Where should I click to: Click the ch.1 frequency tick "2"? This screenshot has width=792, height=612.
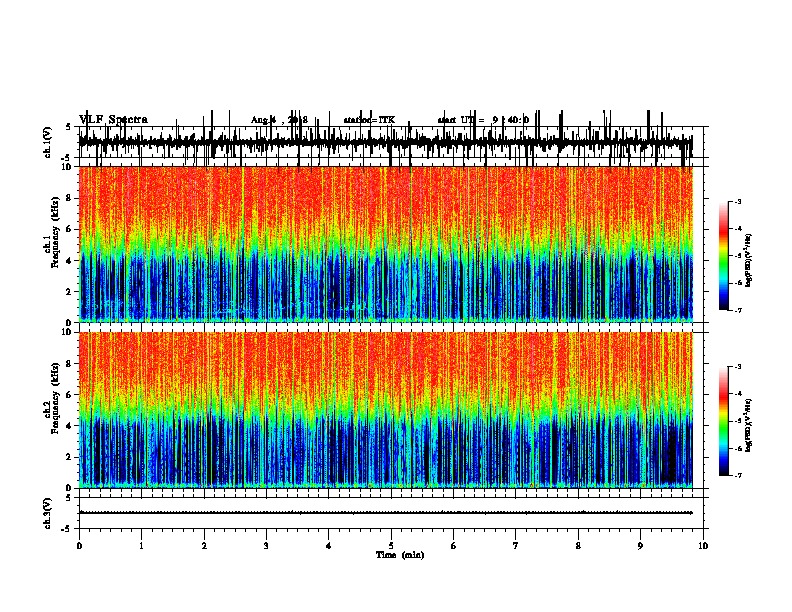(x=70, y=292)
